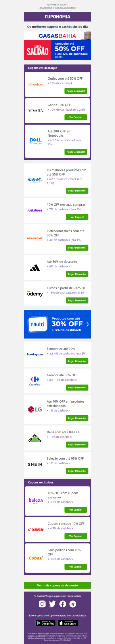Viewport: 115px width, 644px height.
Task: Click the Cancelar recebimento link at top
Action: [65, 7]
